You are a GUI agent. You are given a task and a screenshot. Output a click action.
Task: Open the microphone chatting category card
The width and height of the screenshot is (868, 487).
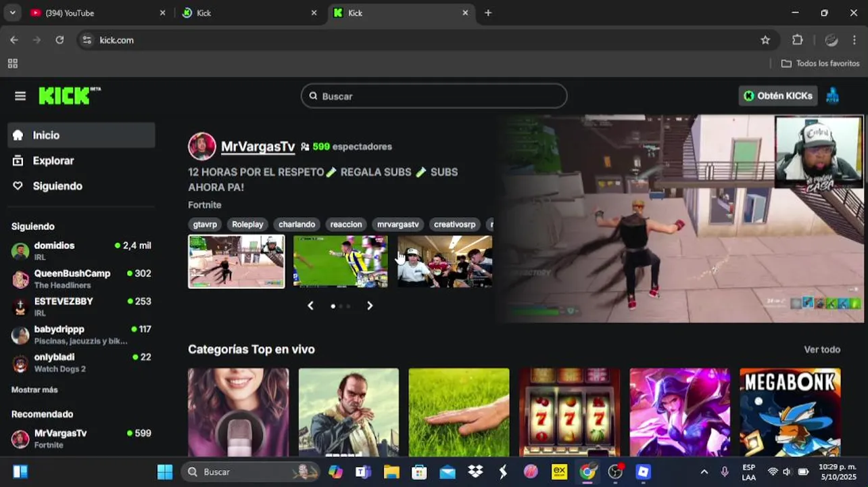[238, 413]
